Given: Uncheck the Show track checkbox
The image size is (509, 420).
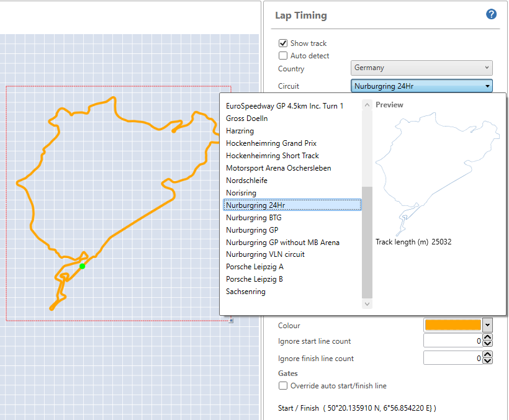Looking at the screenshot, I should click(x=283, y=43).
